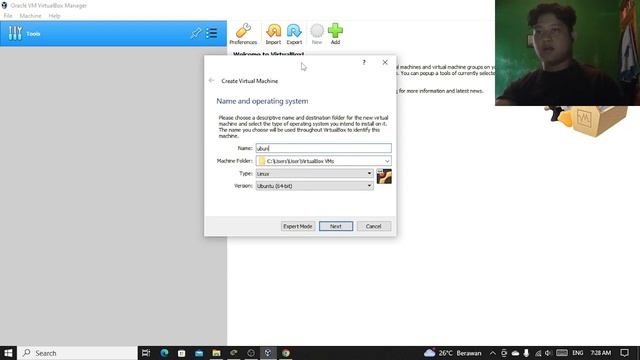640x360 pixels.
Task: Click the greyed New machine icon
Action: (x=317, y=34)
